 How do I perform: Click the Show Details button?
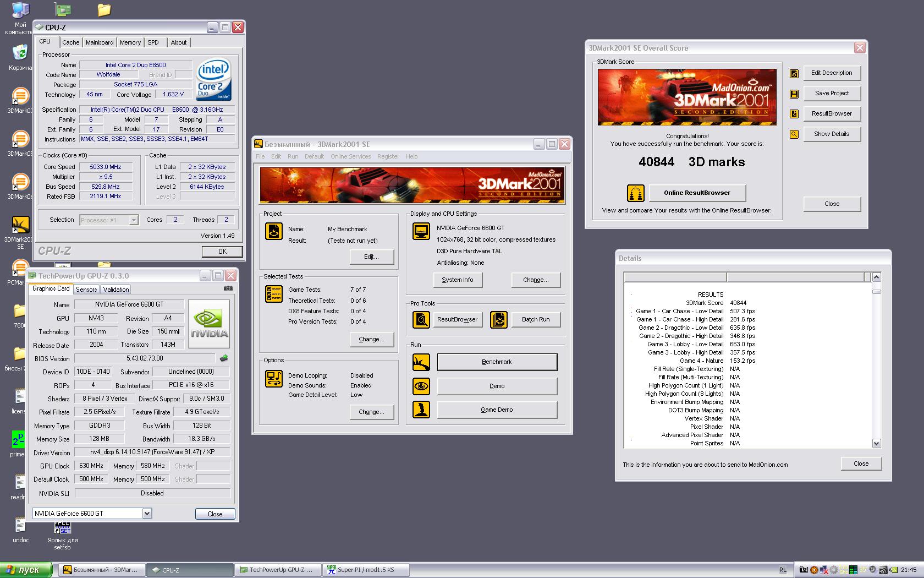[x=832, y=134]
